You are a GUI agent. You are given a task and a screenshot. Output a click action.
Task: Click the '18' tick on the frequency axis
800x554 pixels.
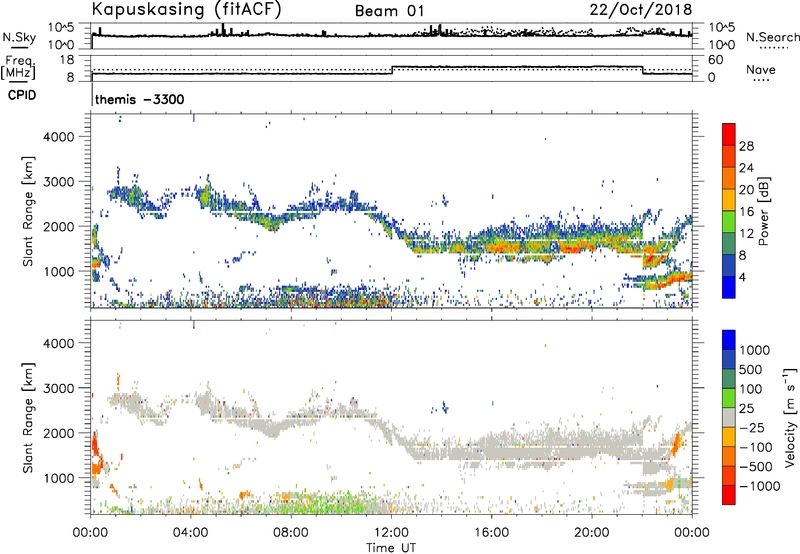pos(67,60)
